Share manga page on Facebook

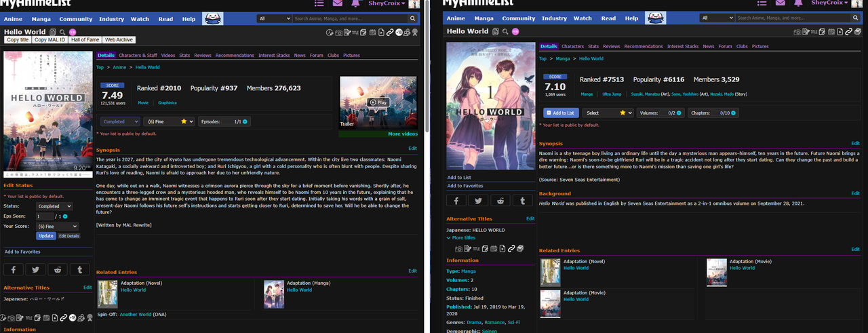click(457, 201)
